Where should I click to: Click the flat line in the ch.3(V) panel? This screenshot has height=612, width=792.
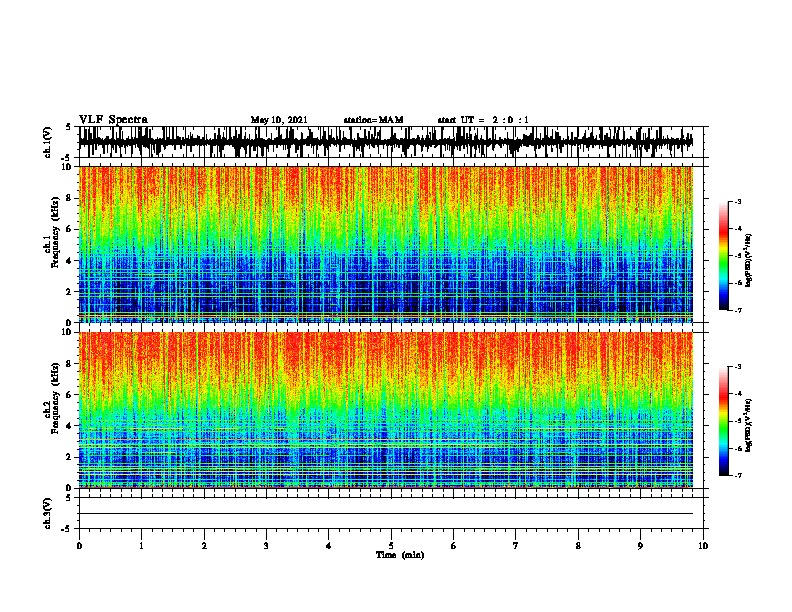(386, 514)
